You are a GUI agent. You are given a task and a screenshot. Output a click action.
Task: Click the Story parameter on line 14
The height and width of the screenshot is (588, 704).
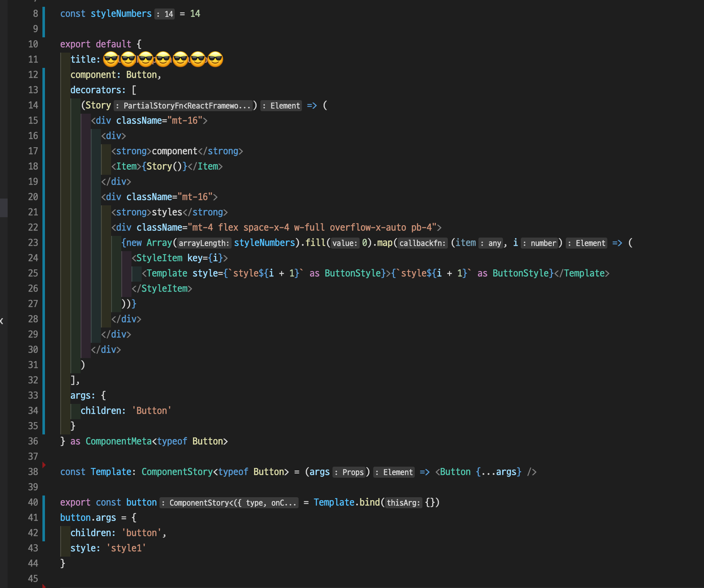click(98, 105)
